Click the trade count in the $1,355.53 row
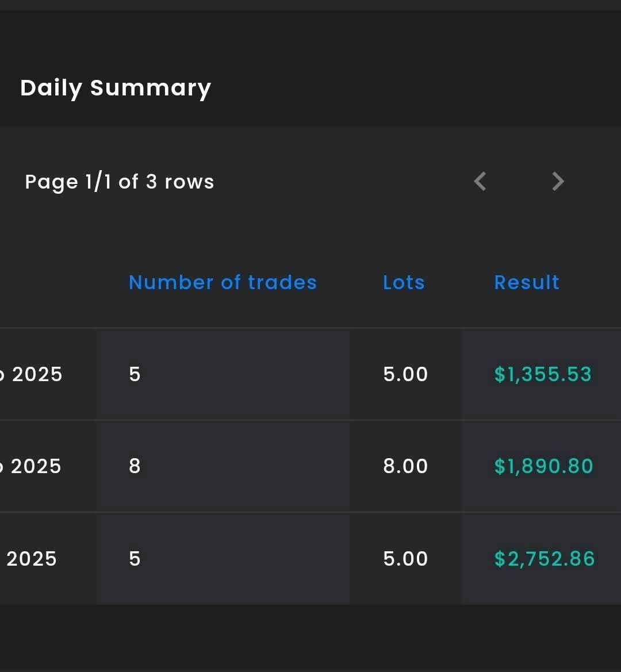621x672 pixels. pos(135,374)
